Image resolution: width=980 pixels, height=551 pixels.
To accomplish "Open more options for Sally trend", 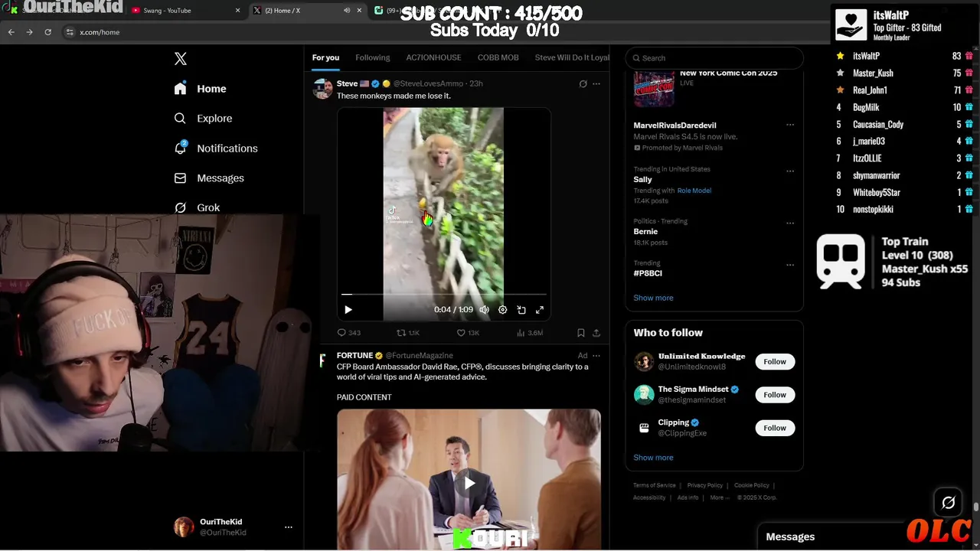I will (790, 171).
